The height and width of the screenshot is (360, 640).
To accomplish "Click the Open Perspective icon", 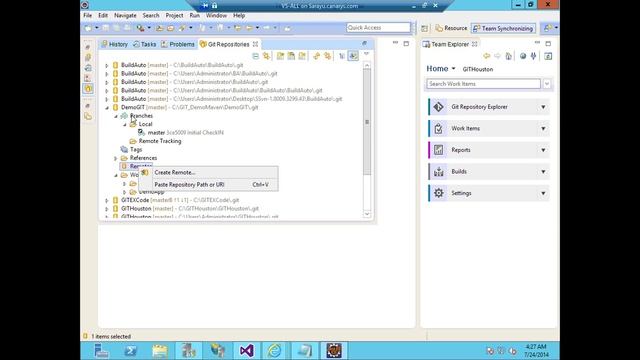I will tap(424, 28).
